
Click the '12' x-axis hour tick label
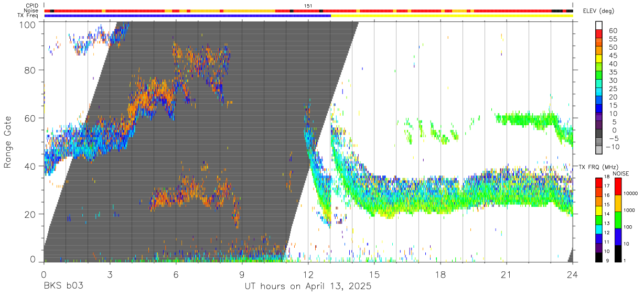(x=308, y=274)
